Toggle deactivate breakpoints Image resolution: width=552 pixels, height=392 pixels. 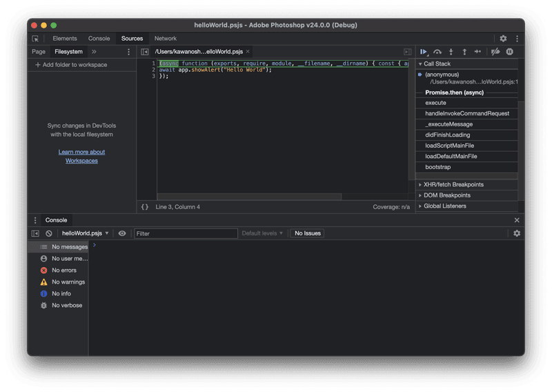(495, 52)
